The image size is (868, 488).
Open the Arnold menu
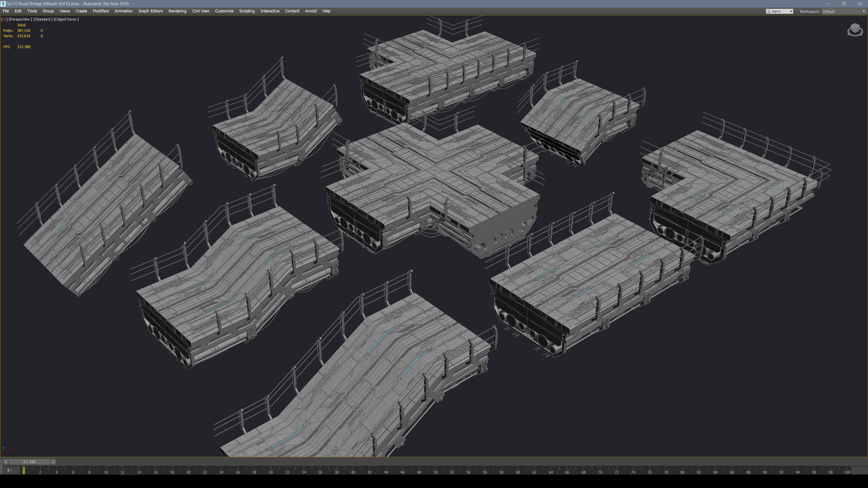310,11
